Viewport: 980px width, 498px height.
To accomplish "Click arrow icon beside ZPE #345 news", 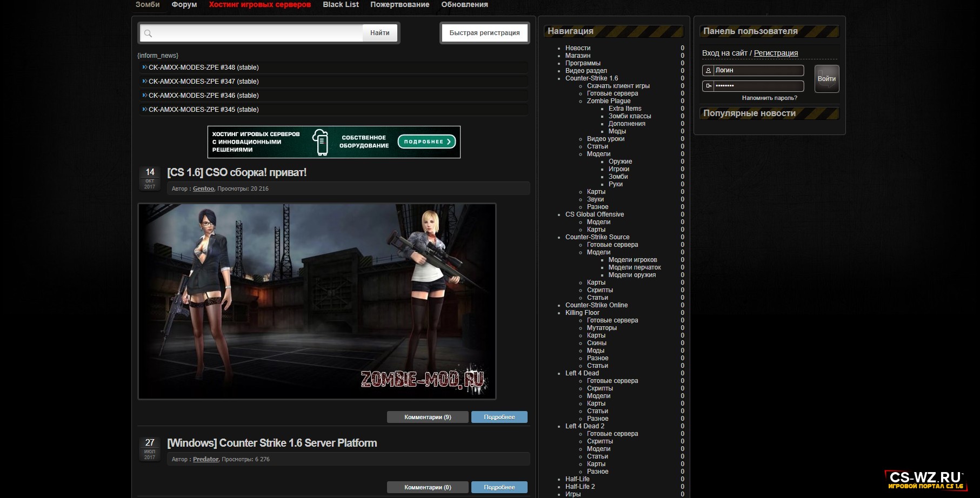I will 144,109.
